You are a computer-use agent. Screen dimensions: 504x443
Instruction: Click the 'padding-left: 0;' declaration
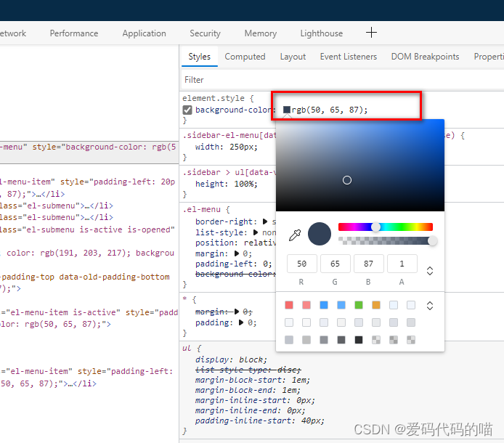tap(234, 264)
